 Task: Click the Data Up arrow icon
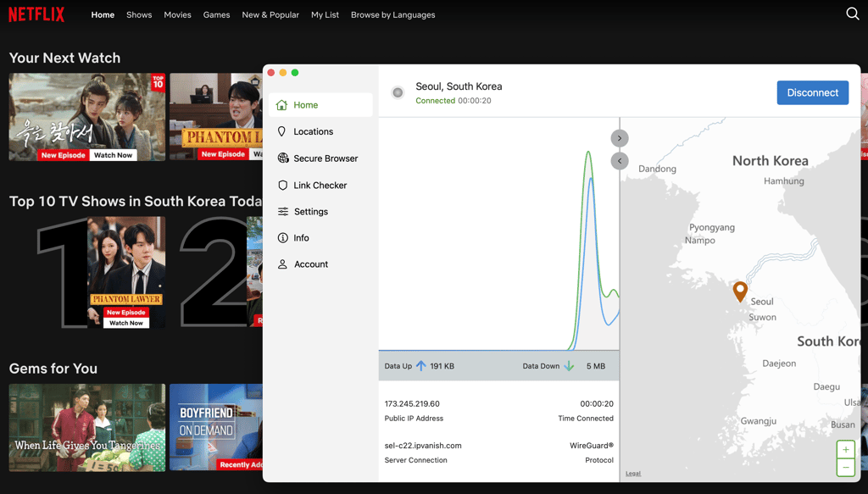pos(420,366)
